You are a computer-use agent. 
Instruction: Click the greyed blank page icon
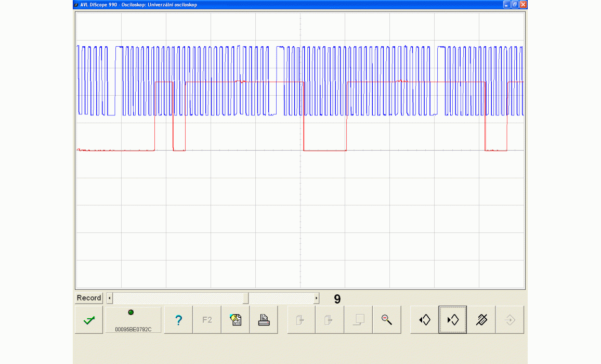358,320
